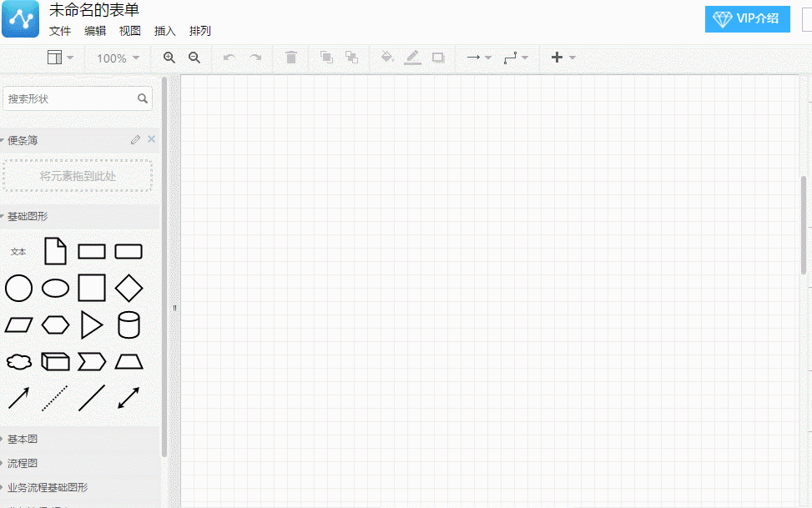
Task: Open the 视图 menu
Action: tap(130, 31)
